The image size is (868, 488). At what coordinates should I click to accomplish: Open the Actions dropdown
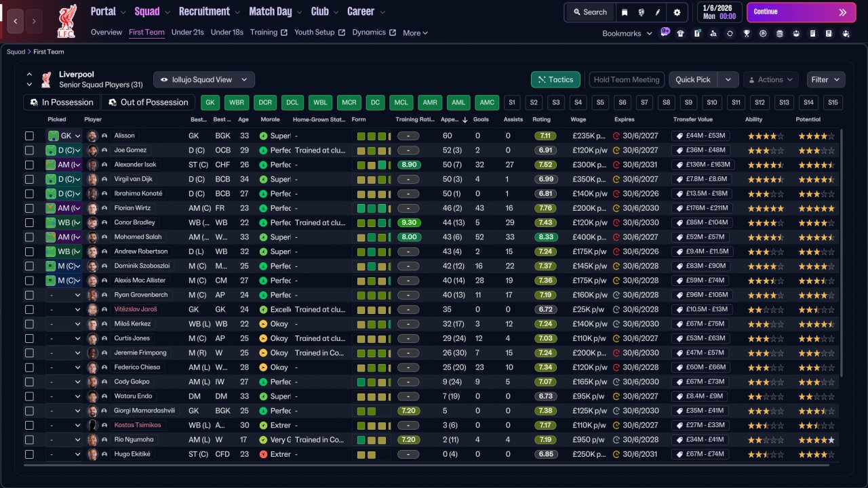click(772, 80)
